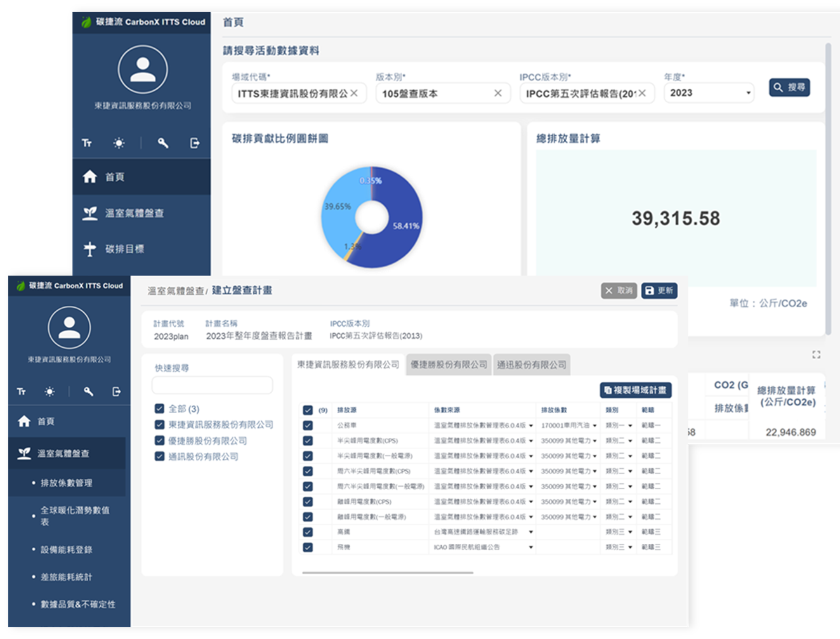Toggle the 公務車 row checkbox
The height and width of the screenshot is (639, 840).
pos(308,425)
